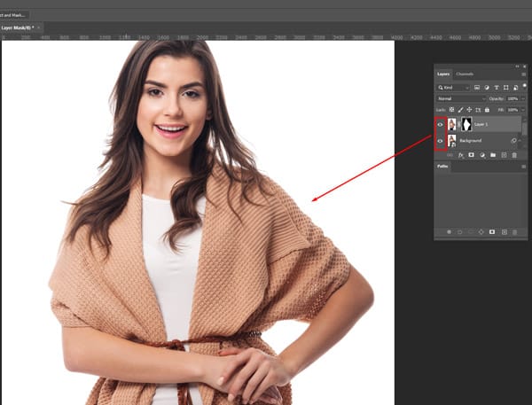This screenshot has width=532, height=405.
Task: Lock all layer attributes
Action: [487, 110]
